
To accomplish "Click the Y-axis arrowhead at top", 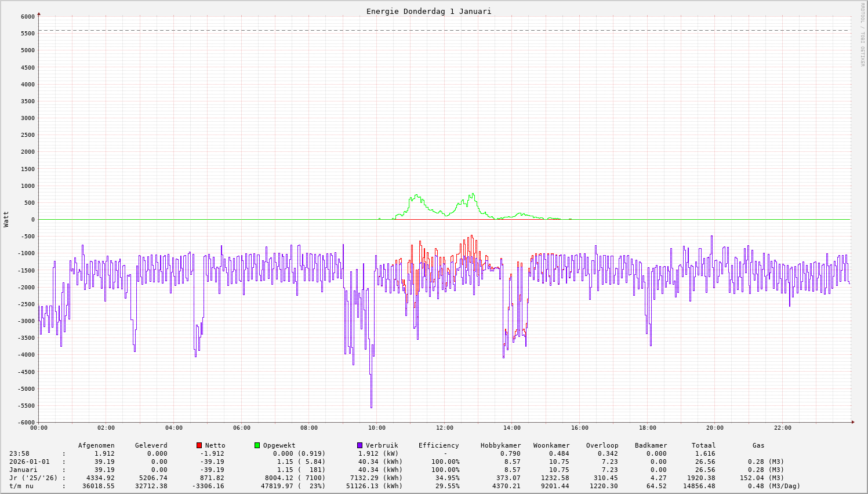I will click(x=39, y=13).
